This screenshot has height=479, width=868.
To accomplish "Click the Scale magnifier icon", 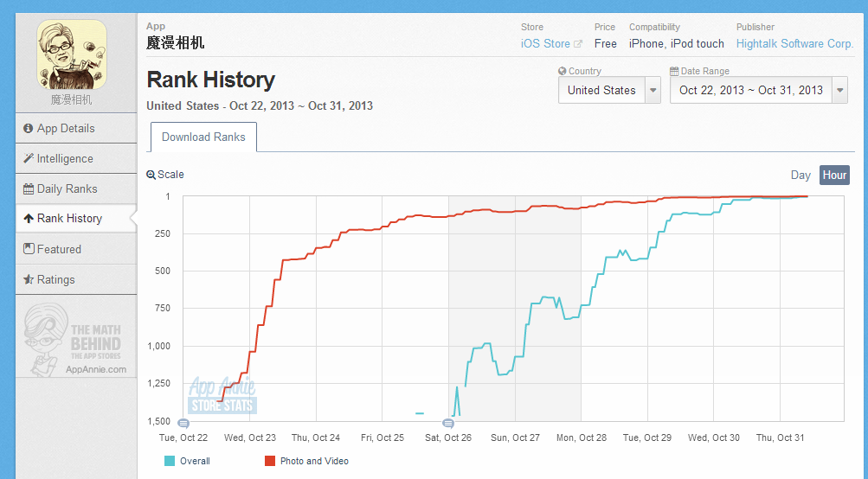I will pos(151,175).
